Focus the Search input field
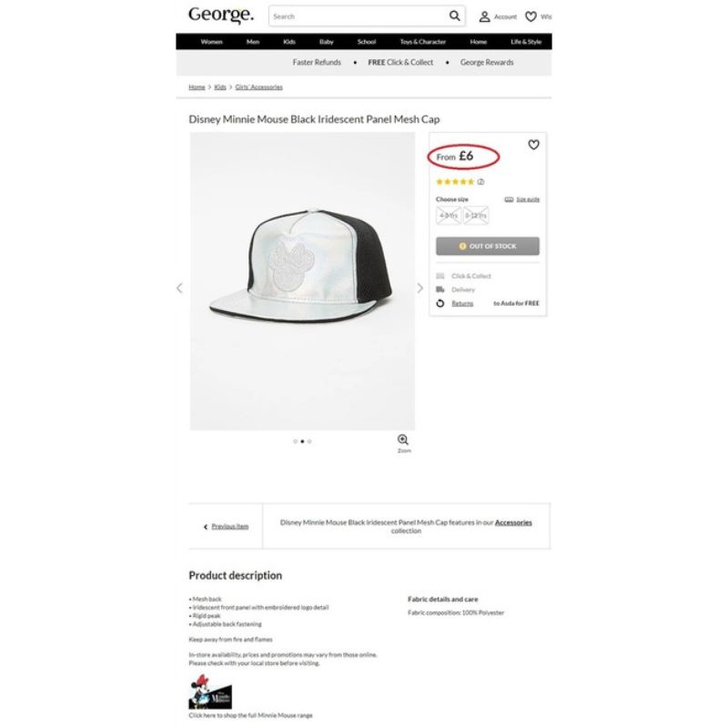728x728 pixels. click(358, 16)
